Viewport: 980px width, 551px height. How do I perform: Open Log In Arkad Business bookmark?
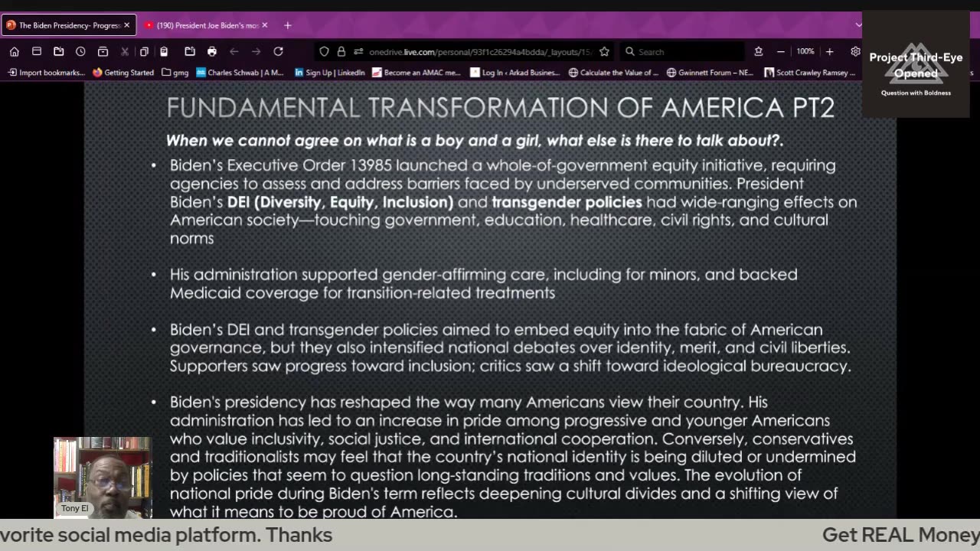(x=514, y=73)
